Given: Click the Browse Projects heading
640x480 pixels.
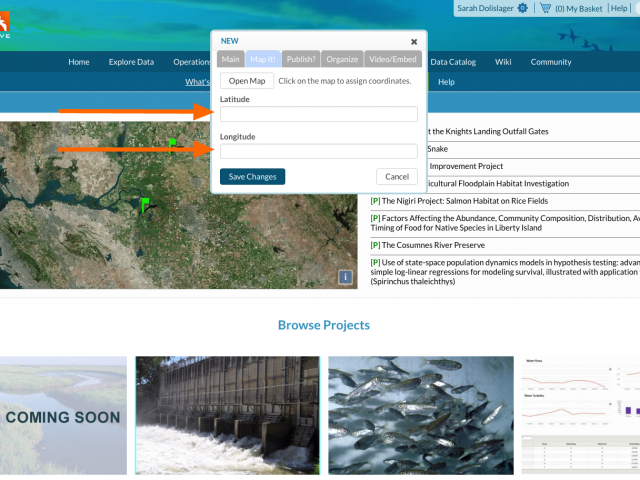Looking at the screenshot, I should pos(324,325).
